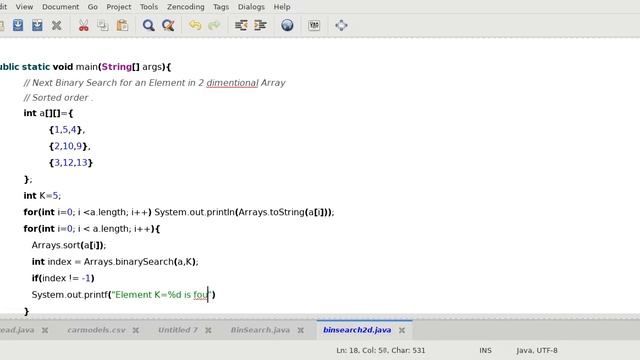Image resolution: width=640 pixels, height=360 pixels.
Task: Click the Ln: 18 cursor position status
Action: click(381, 350)
